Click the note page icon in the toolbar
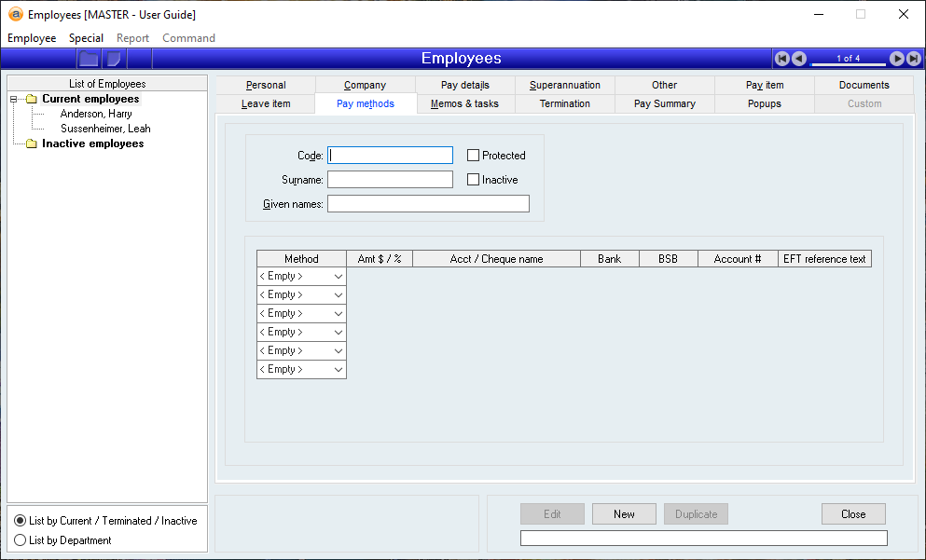Screen dimensions: 926x560 [x=114, y=59]
